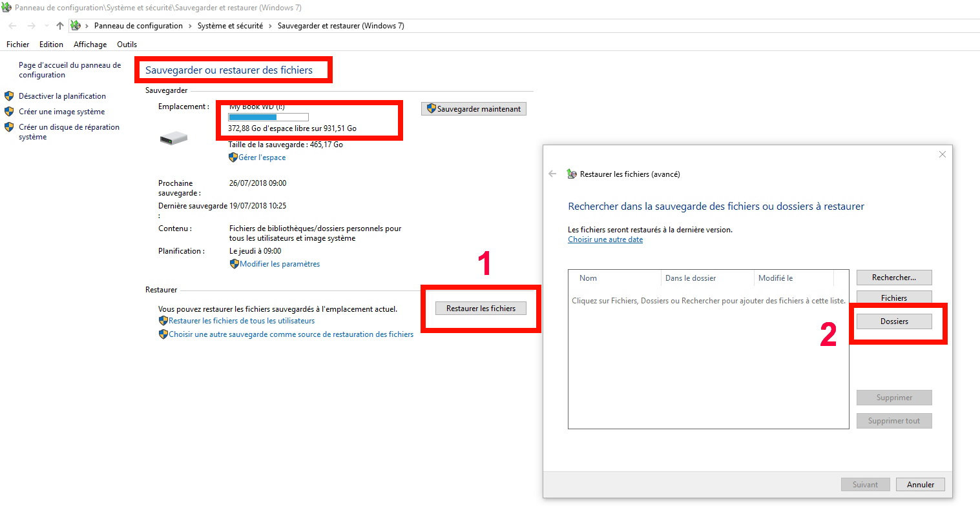Close the Restaurer les fichiers (avancé) dialog
The width and height of the screenshot is (980, 528).
(x=943, y=154)
